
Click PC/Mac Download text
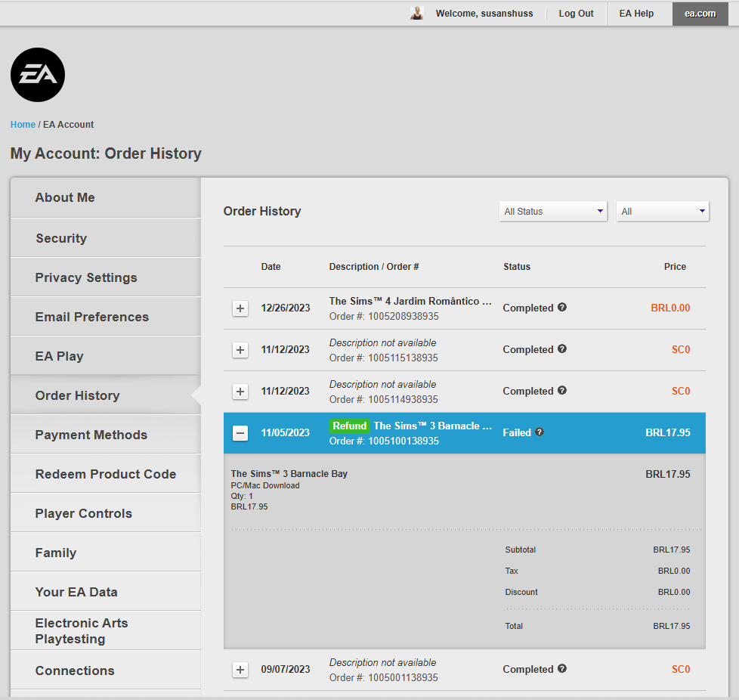265,485
